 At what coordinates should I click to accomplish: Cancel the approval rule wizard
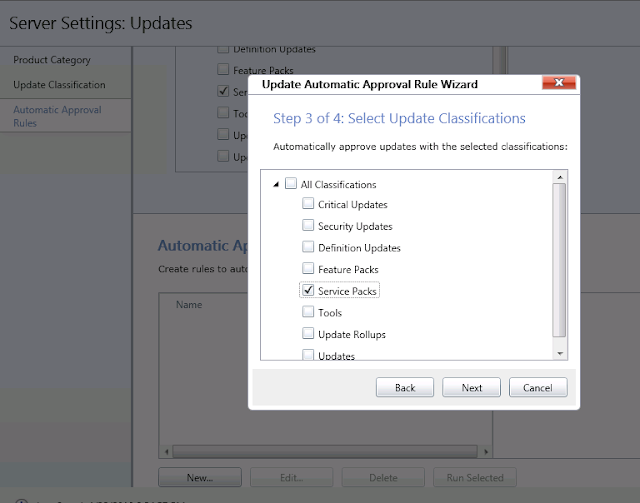click(x=538, y=387)
